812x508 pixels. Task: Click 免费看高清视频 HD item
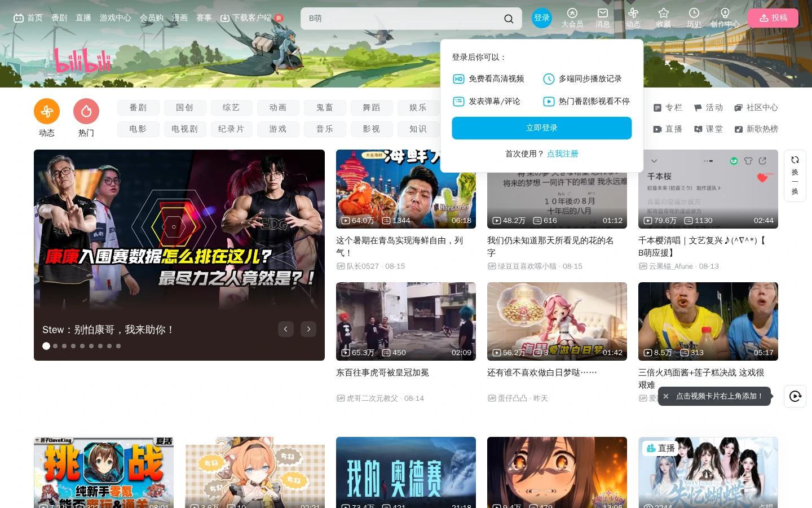pyautogui.click(x=488, y=79)
